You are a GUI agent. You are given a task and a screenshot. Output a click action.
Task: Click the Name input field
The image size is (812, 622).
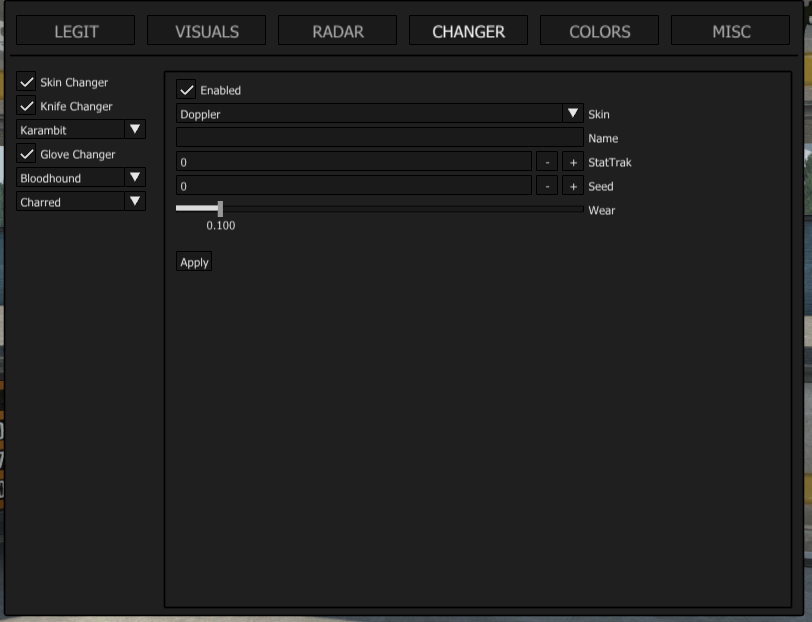coord(380,138)
